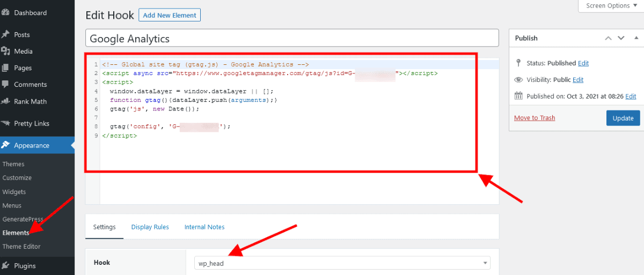The width and height of the screenshot is (644, 275).
Task: Switch to the Settings tab
Action: pos(104,227)
